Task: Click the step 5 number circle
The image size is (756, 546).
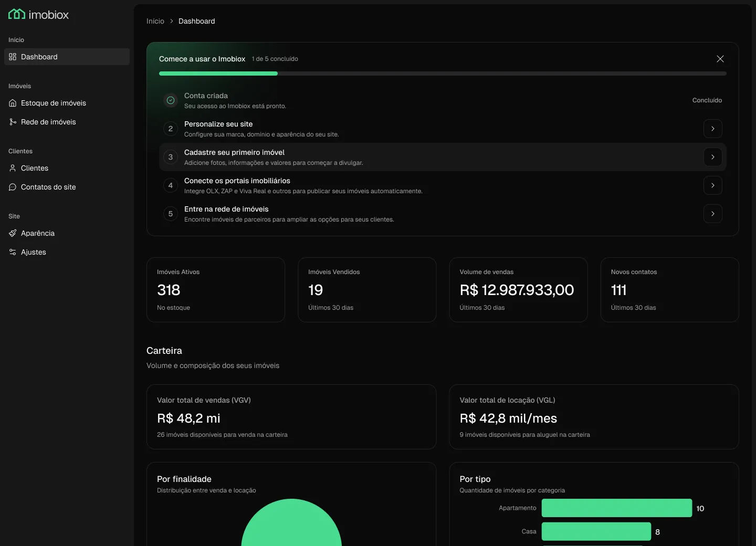Action: [171, 214]
